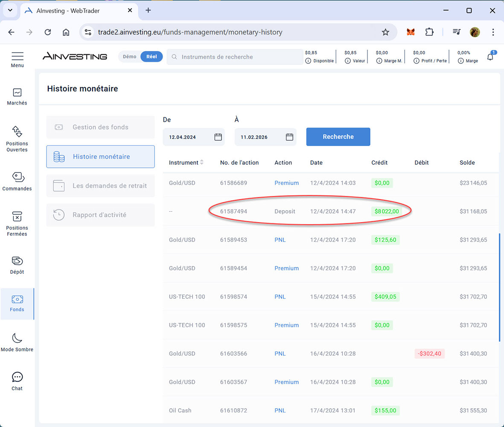
Task: Click PNL link for action 61589453
Action: click(280, 240)
